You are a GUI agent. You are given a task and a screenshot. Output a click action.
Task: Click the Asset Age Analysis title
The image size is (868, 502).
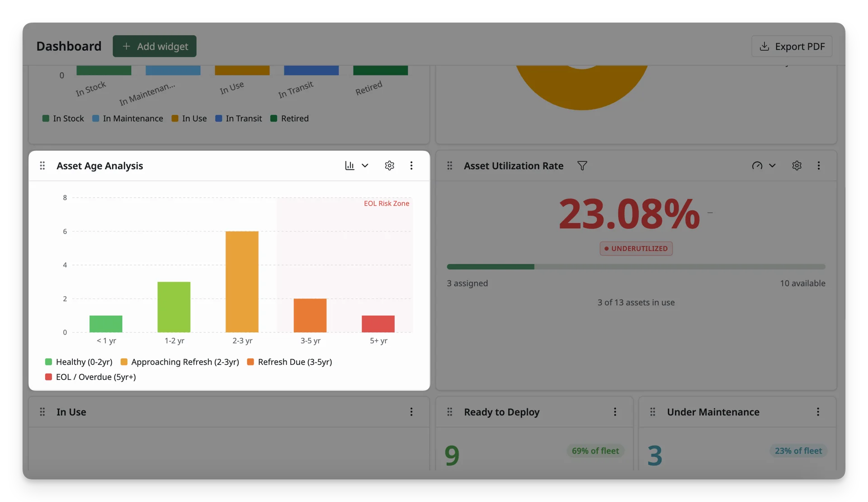(x=100, y=166)
